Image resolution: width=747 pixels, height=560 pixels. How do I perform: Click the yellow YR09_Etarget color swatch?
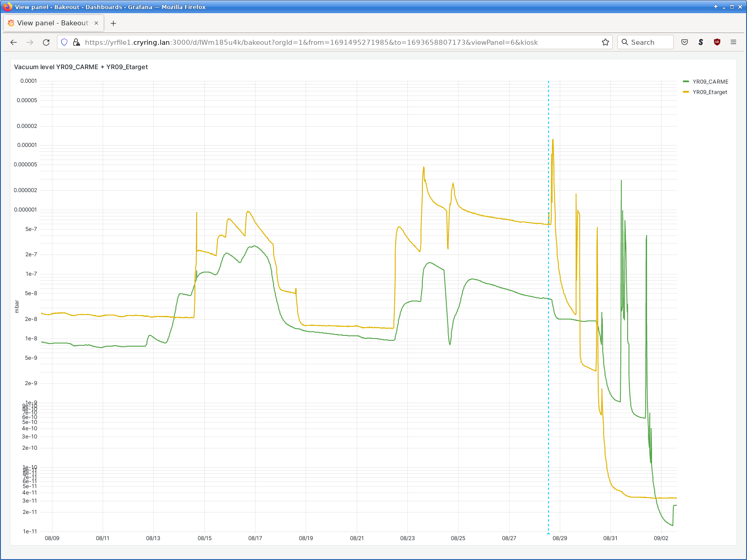click(x=686, y=92)
